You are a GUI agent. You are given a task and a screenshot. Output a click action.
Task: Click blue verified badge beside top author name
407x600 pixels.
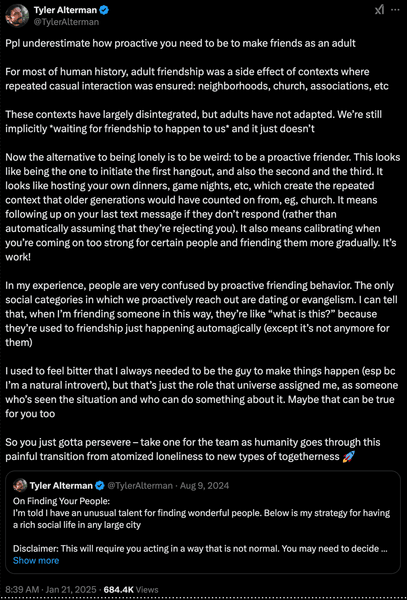(104, 10)
